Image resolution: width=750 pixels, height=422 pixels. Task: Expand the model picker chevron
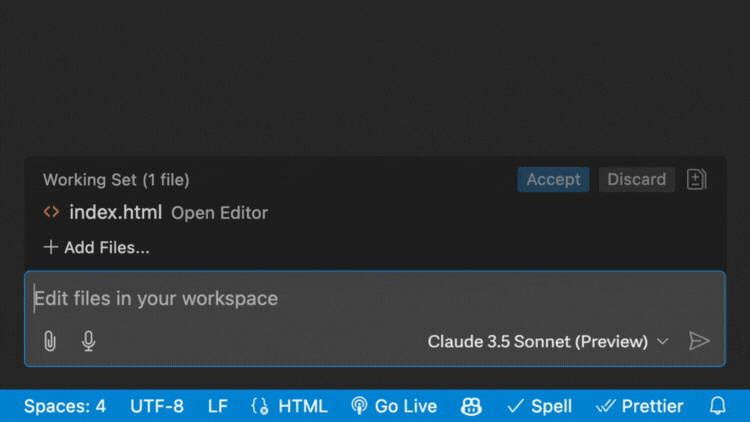662,342
